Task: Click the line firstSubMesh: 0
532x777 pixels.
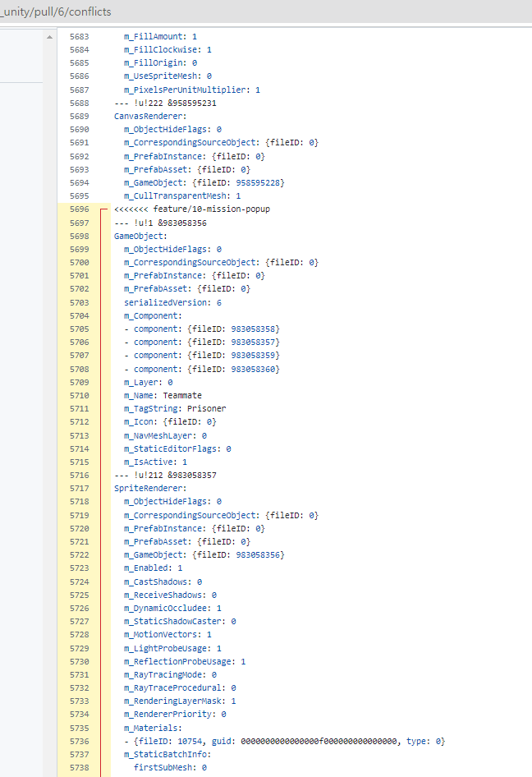Action: tap(170, 767)
